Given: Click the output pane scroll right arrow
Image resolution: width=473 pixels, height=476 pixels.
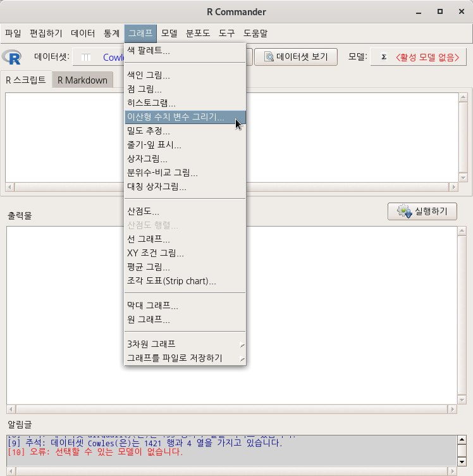Looking at the screenshot, I should [452, 409].
